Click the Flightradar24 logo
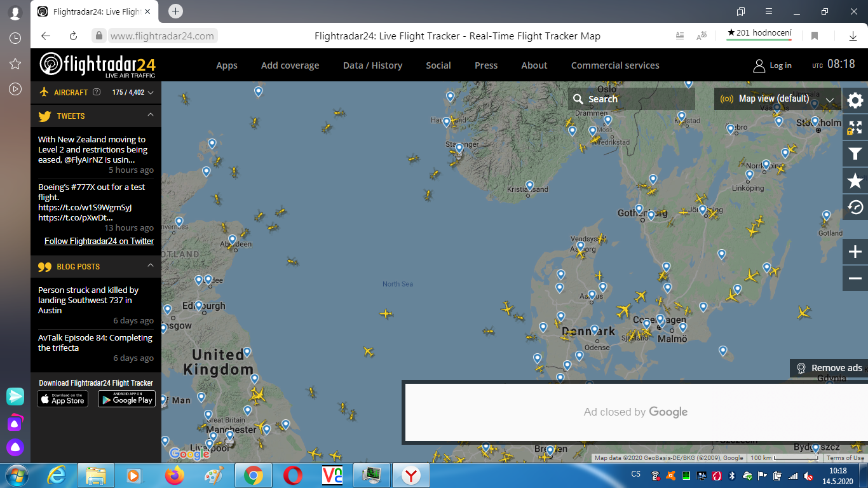868x488 pixels. click(97, 65)
